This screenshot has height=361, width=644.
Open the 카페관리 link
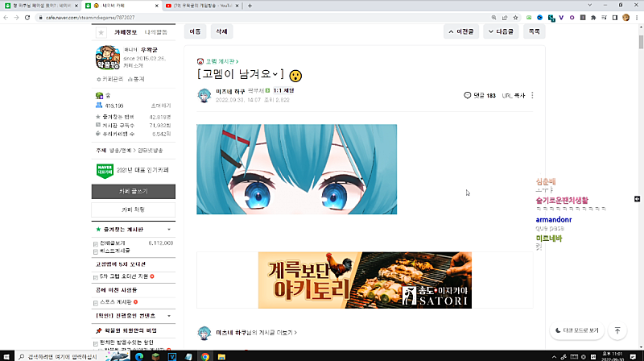click(110, 79)
